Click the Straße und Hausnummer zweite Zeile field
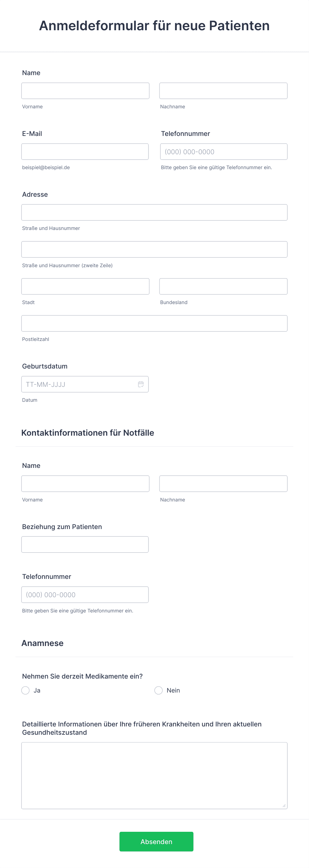 154,249
